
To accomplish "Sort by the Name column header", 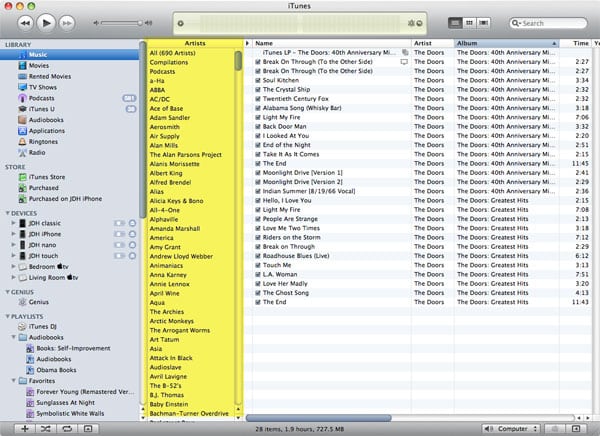I will pos(332,43).
